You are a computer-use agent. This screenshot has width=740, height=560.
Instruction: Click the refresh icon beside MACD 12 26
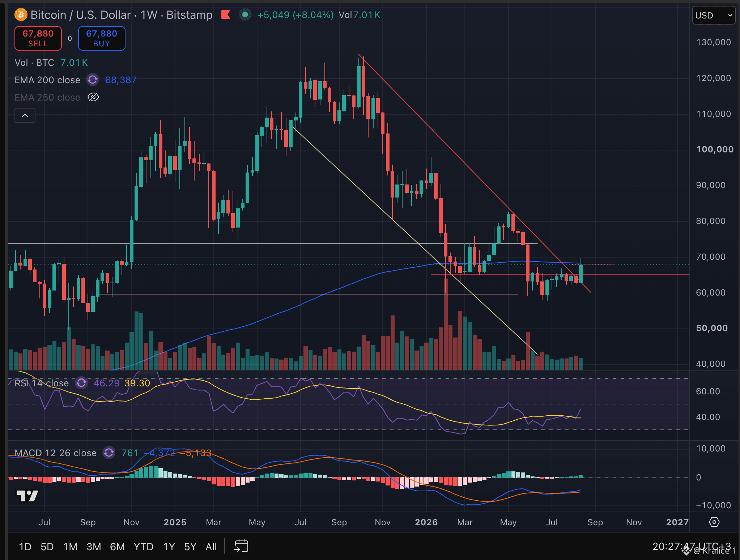click(x=109, y=453)
